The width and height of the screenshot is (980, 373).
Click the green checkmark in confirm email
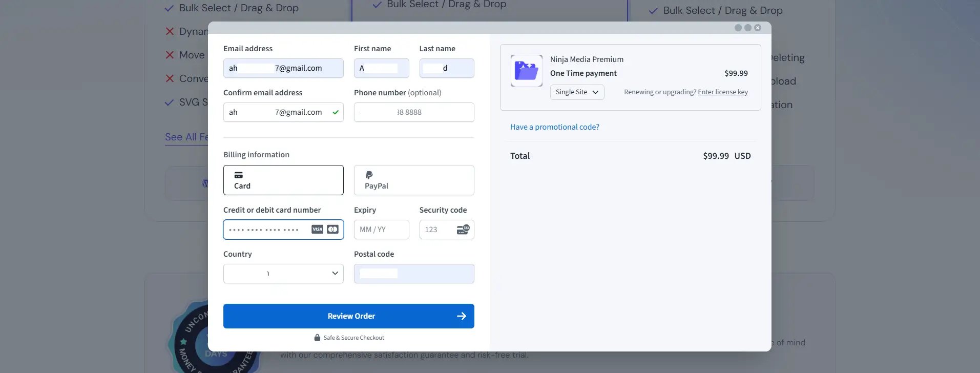click(x=336, y=112)
